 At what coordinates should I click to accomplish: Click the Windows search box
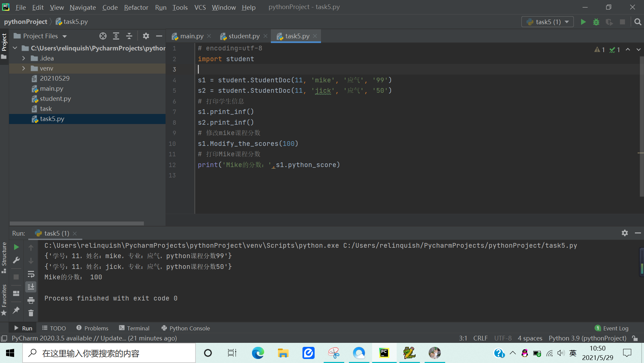[x=109, y=353]
